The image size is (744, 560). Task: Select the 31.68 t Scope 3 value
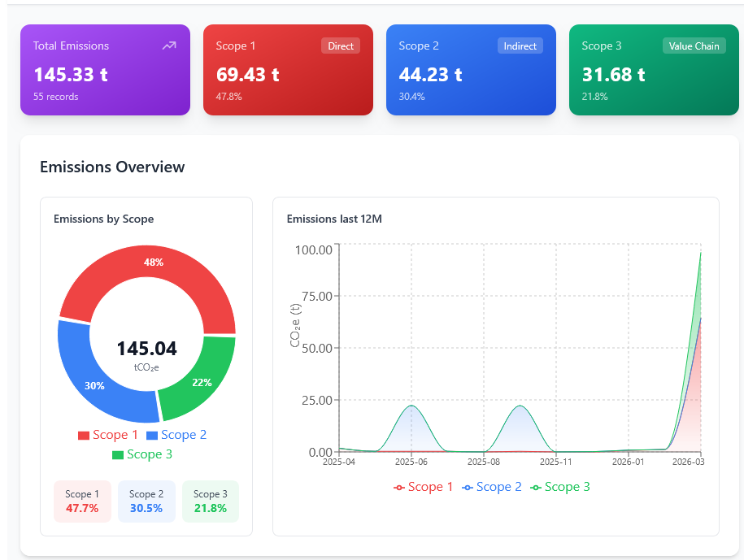613,75
